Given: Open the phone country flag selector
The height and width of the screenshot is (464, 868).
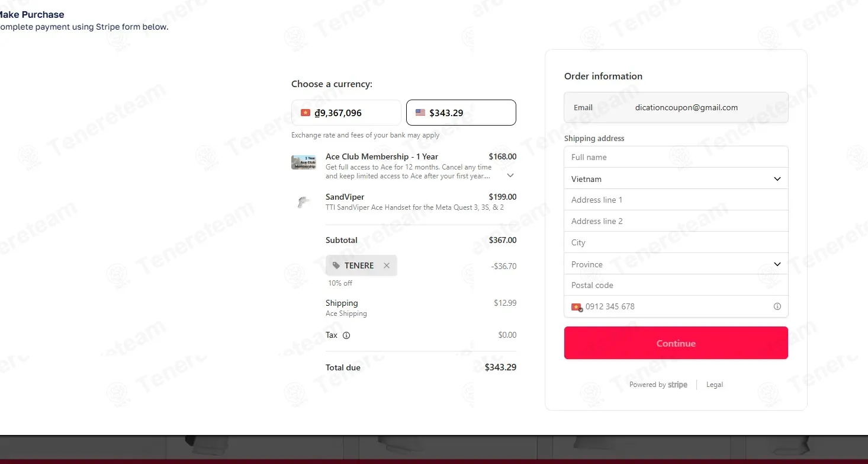Looking at the screenshot, I should click(x=577, y=307).
